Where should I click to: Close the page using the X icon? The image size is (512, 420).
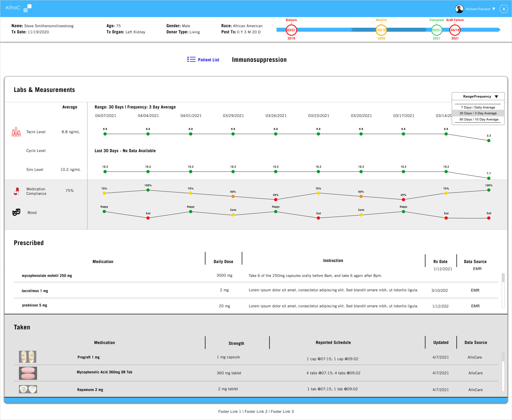pos(503,9)
